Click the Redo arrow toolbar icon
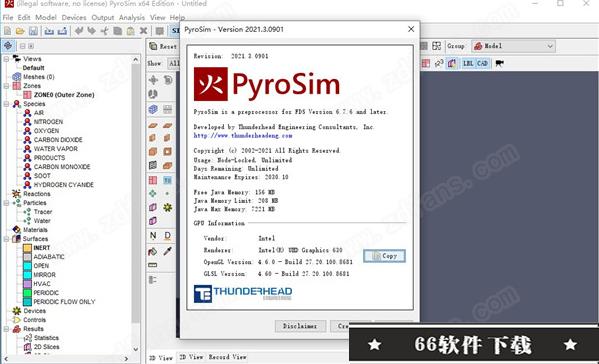The width and height of the screenshot is (599, 364). [x=92, y=31]
